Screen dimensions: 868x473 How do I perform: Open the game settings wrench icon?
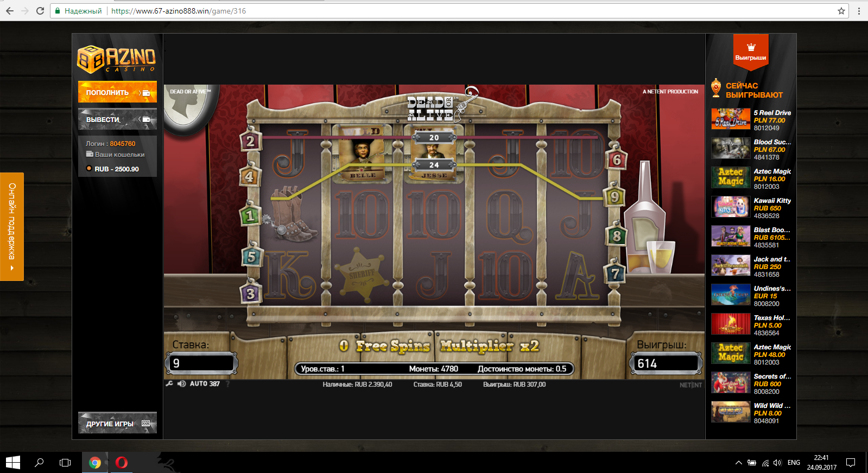[x=169, y=383]
